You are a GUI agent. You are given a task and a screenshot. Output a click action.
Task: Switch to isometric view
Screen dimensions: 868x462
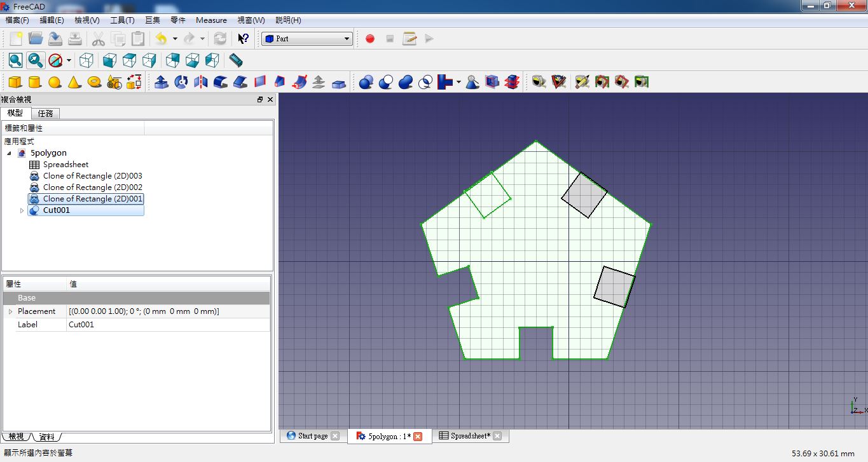click(x=86, y=60)
